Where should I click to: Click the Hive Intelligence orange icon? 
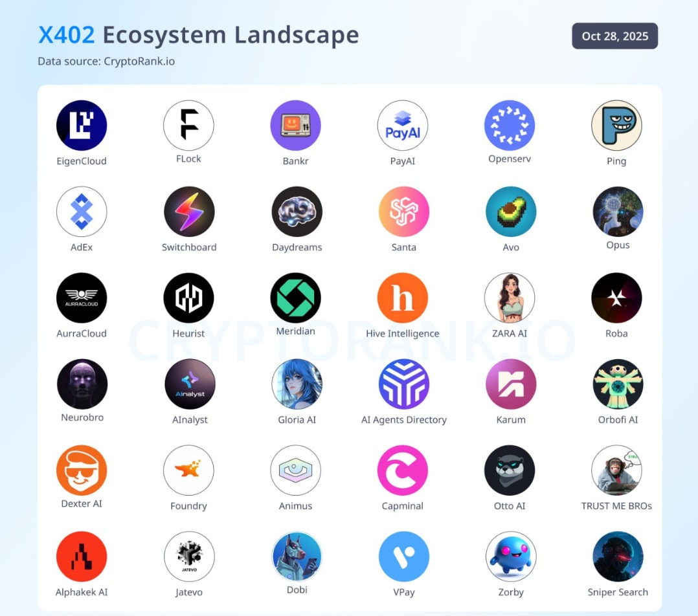coord(403,298)
